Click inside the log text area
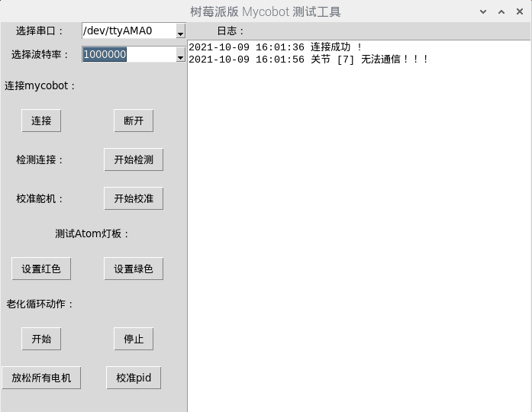This screenshot has width=532, height=412. point(360,226)
